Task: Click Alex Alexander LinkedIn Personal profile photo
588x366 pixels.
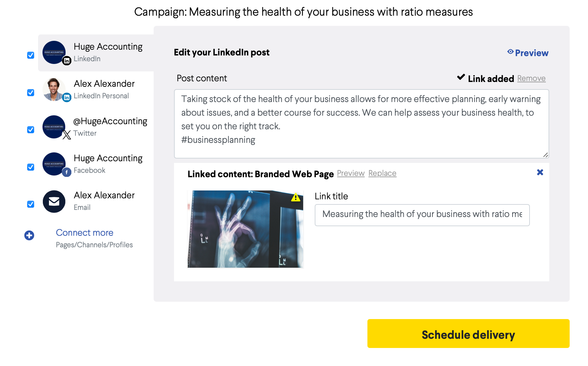Action: (x=54, y=89)
